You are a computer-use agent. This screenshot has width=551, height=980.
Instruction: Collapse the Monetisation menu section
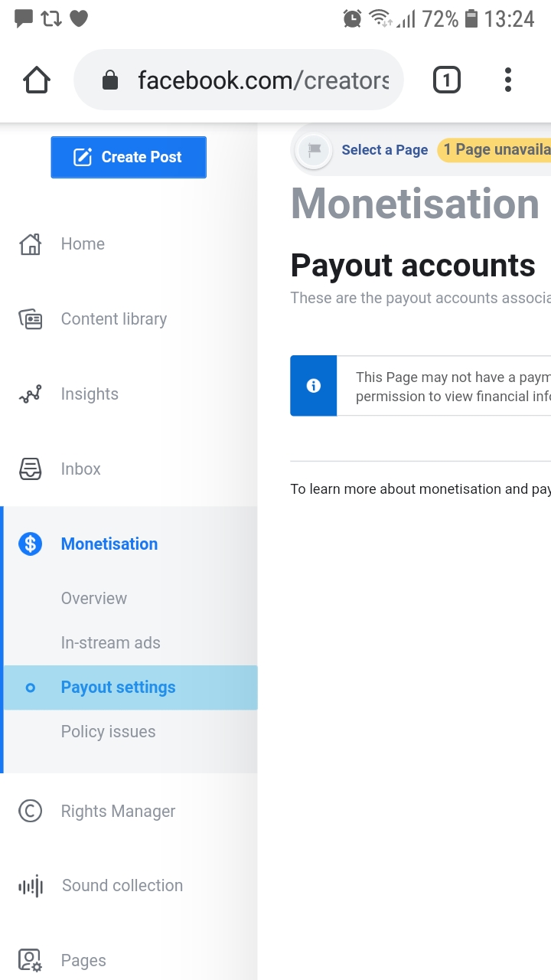[130, 544]
